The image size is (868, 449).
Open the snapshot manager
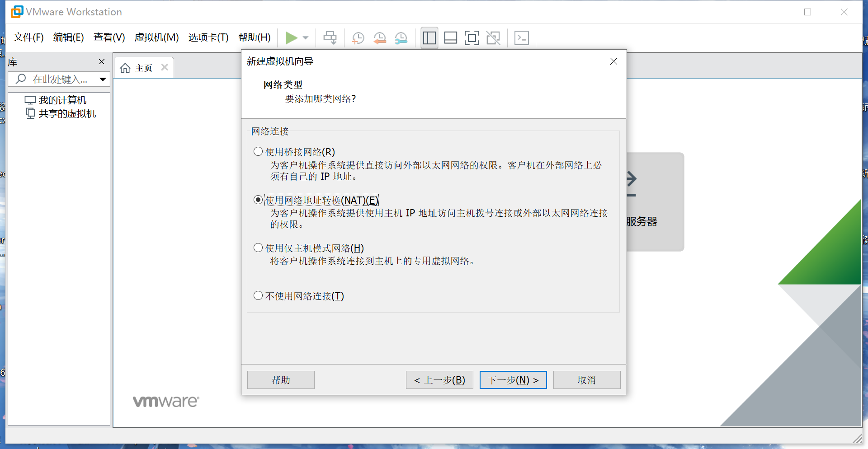coord(401,38)
